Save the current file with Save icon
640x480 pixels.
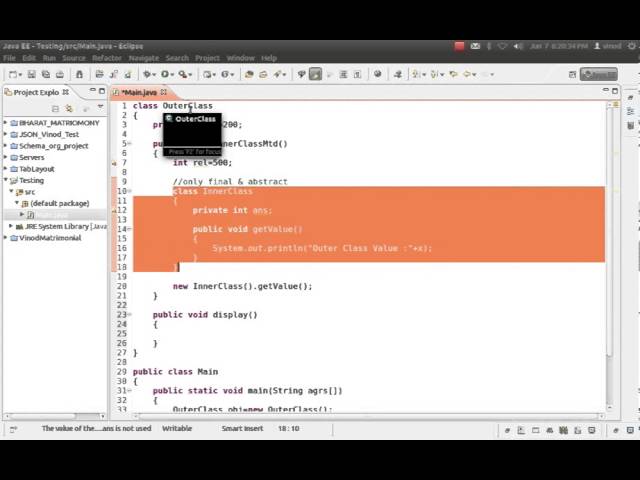(31, 74)
